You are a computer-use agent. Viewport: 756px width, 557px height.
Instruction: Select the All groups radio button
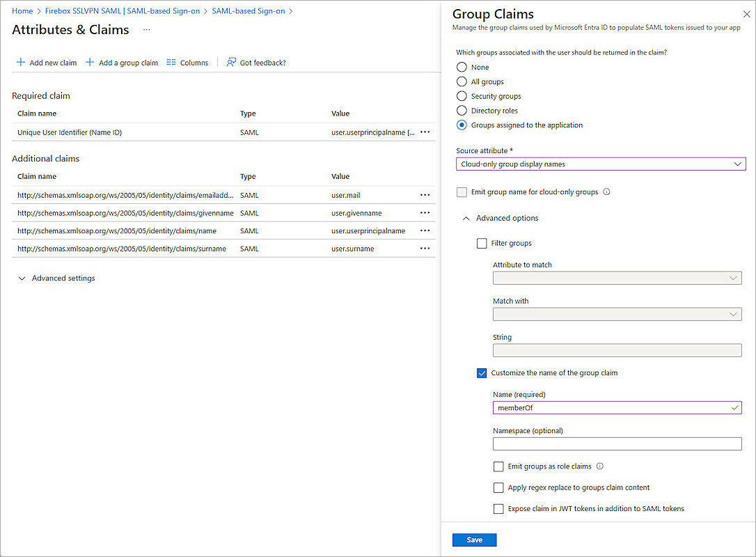click(461, 81)
